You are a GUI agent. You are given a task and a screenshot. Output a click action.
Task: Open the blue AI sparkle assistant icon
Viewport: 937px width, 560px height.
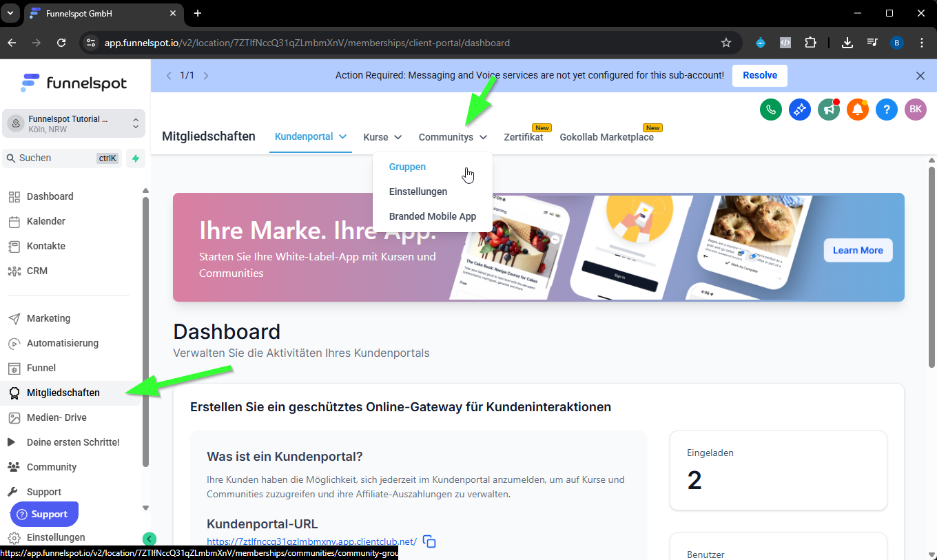click(x=800, y=109)
